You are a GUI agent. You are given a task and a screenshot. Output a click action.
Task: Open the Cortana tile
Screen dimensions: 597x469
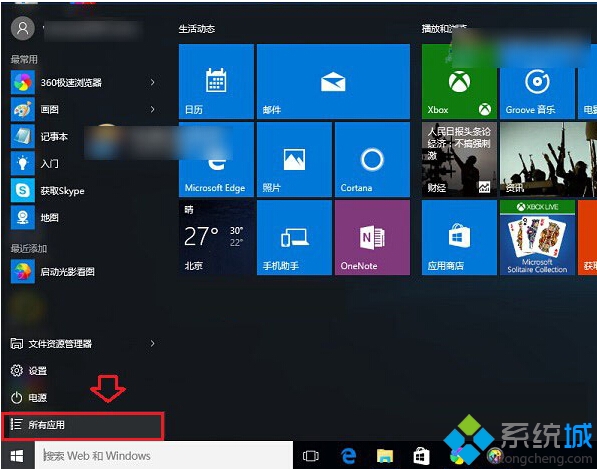tap(372, 160)
